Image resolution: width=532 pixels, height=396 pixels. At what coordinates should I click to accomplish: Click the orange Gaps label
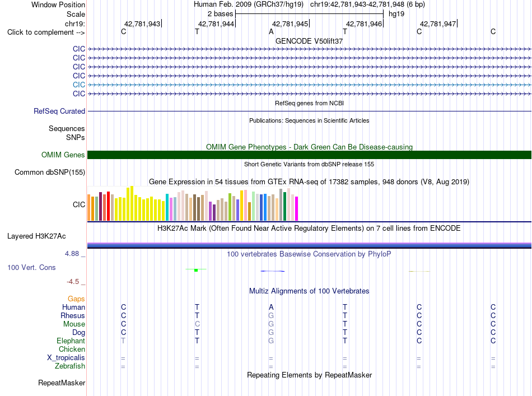click(76, 299)
